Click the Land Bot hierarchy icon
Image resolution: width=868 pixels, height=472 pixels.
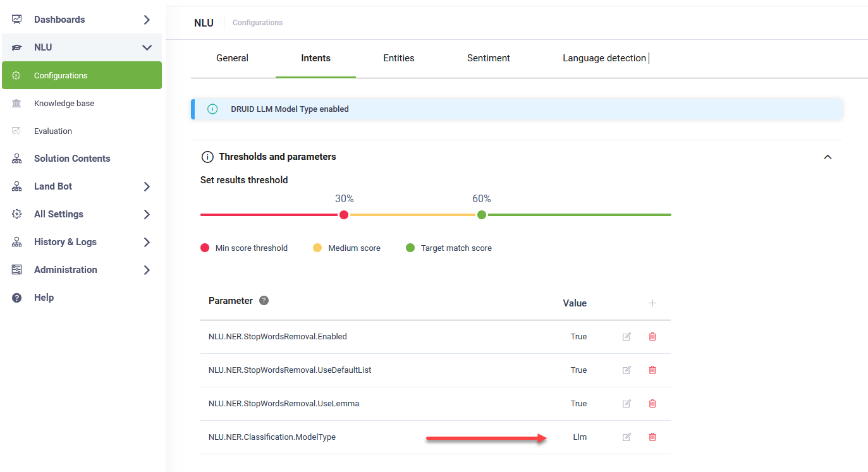coord(17,186)
